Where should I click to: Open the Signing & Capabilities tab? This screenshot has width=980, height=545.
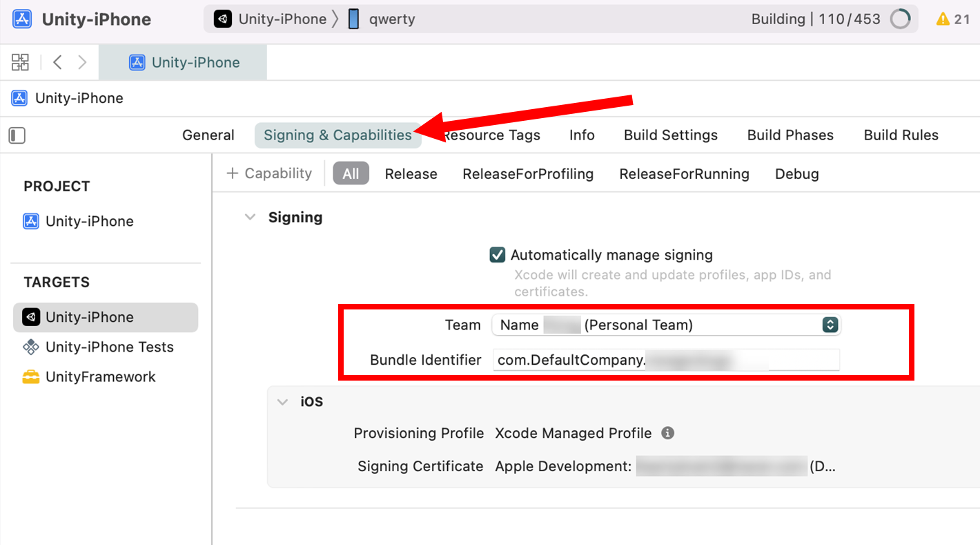pos(337,135)
